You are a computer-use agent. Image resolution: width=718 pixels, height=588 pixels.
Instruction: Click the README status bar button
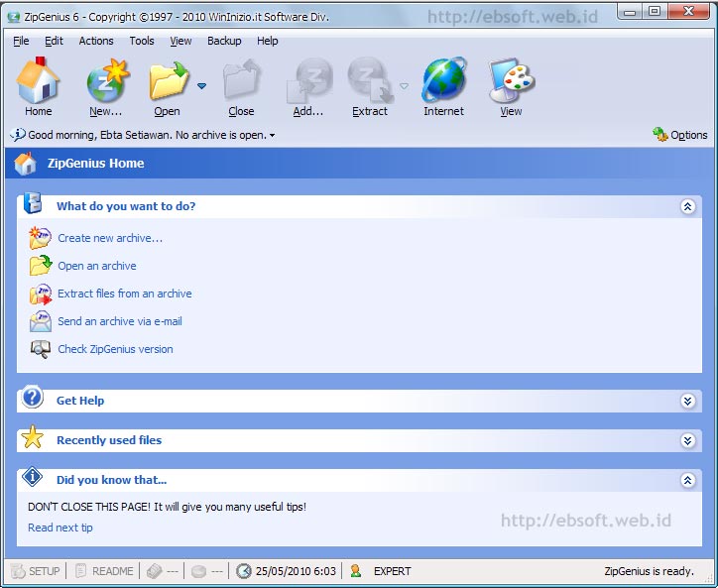pyautogui.click(x=104, y=571)
